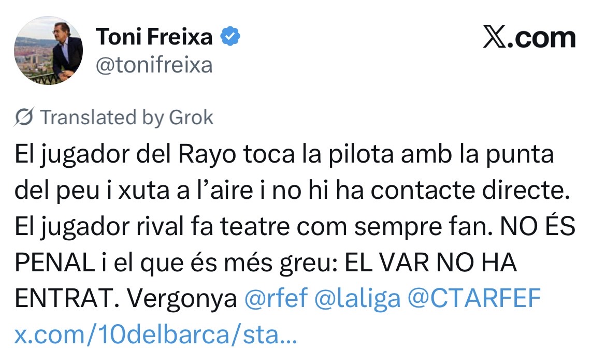Visit the @CTARFEF mention

coord(474,298)
